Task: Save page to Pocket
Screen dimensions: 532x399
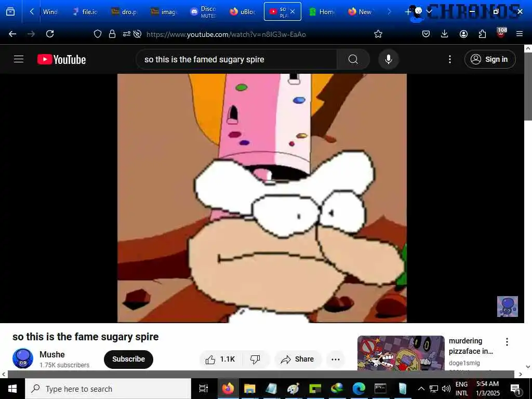Action: coord(426,34)
